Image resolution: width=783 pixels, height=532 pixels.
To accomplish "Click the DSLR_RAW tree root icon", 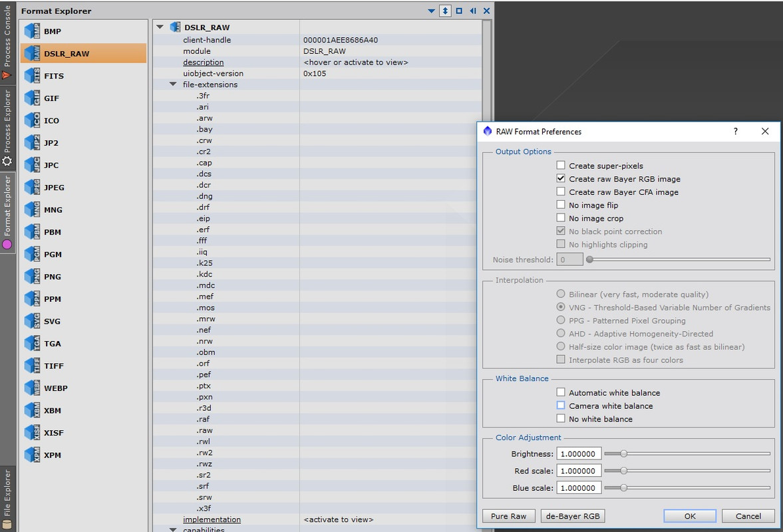I will [175, 27].
